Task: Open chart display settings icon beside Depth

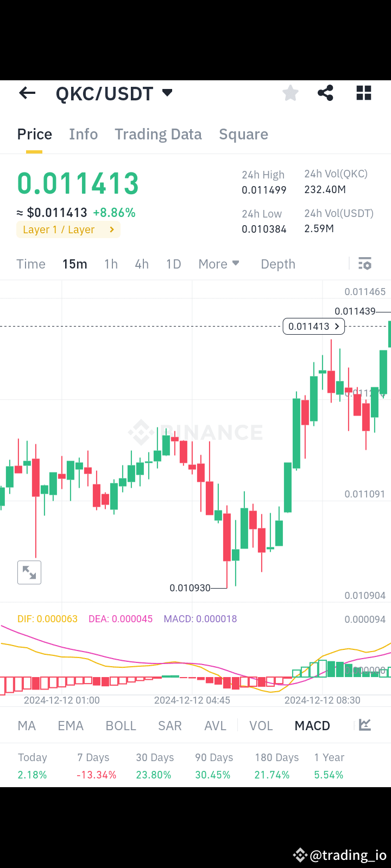Action: pyautogui.click(x=364, y=264)
